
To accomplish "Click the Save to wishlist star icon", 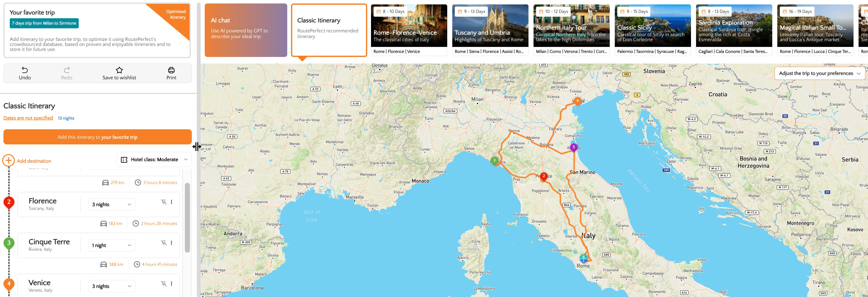I will pyautogui.click(x=119, y=70).
